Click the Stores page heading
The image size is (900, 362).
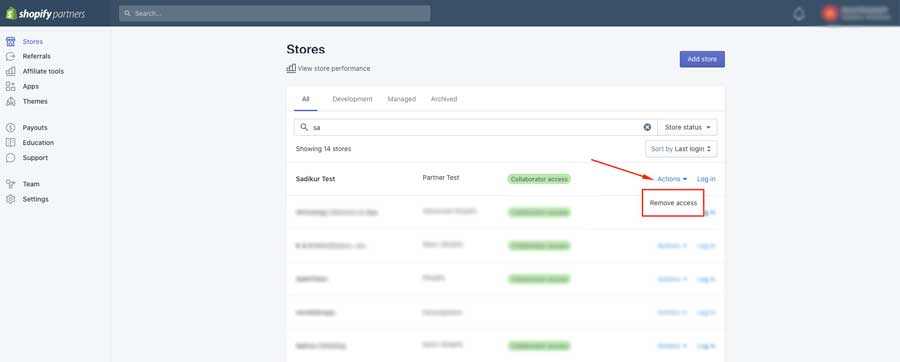[305, 49]
